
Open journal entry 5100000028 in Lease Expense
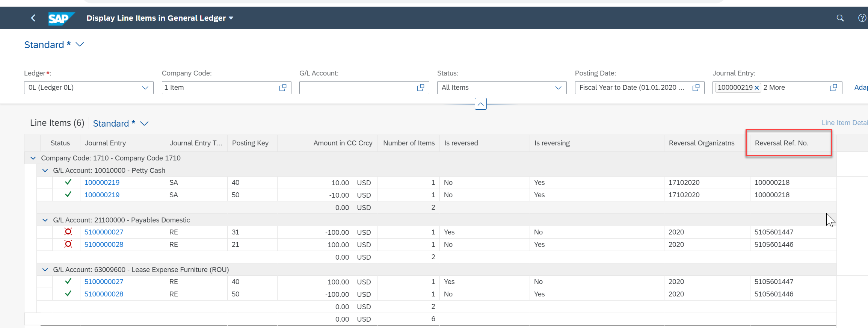pyautogui.click(x=104, y=294)
